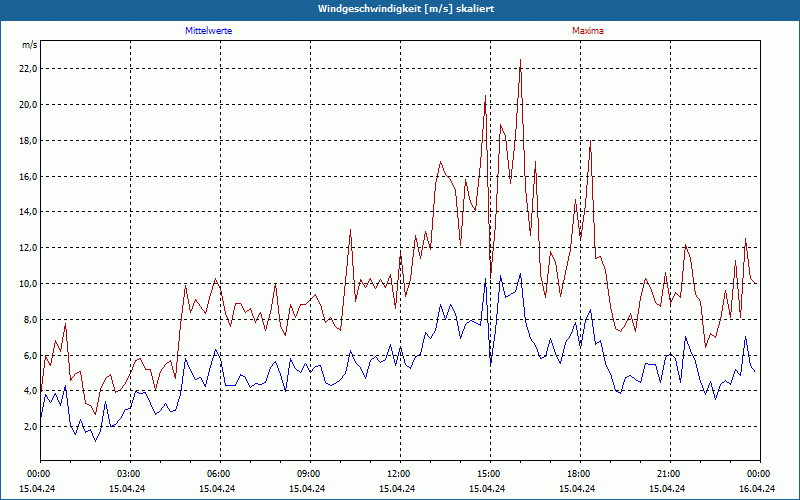Select the blue Mittelwerte legend label
Image resolution: width=800 pixels, height=500 pixels.
pyautogui.click(x=209, y=31)
